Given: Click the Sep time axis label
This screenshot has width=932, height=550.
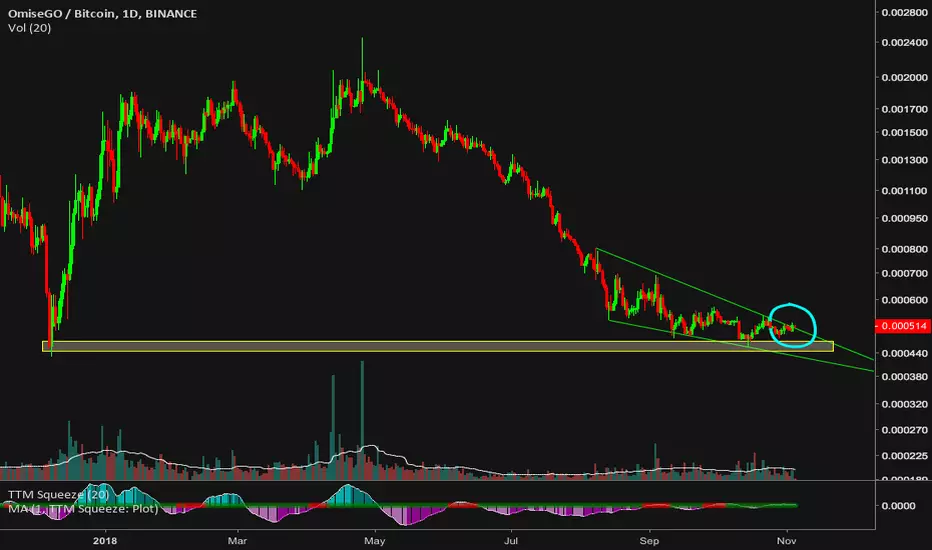Looking at the screenshot, I should 649,540.
